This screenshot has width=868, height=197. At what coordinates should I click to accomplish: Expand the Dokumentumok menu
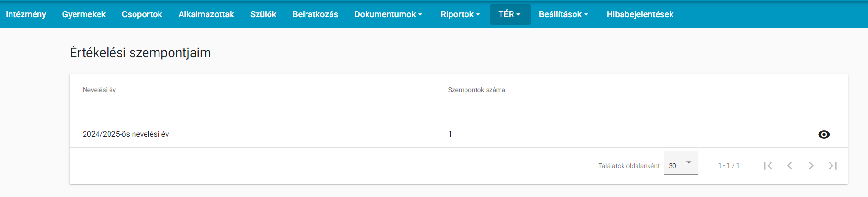(388, 14)
